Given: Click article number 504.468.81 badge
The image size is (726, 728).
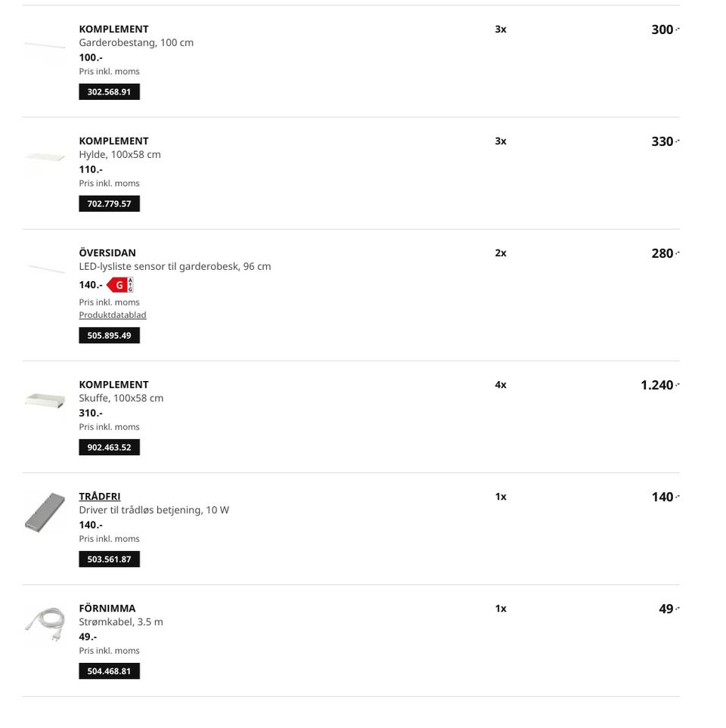Looking at the screenshot, I should (109, 671).
